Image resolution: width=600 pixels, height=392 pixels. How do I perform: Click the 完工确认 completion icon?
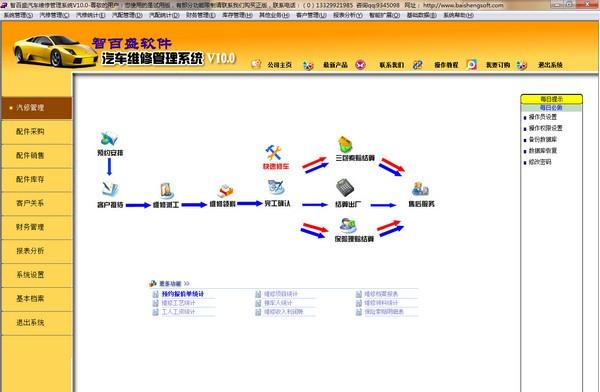[276, 188]
